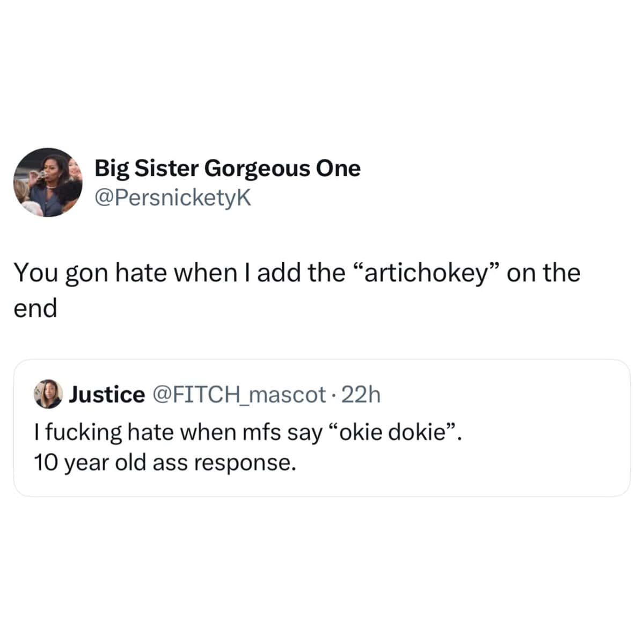Open the quoted tweet card from Justice

[322, 428]
